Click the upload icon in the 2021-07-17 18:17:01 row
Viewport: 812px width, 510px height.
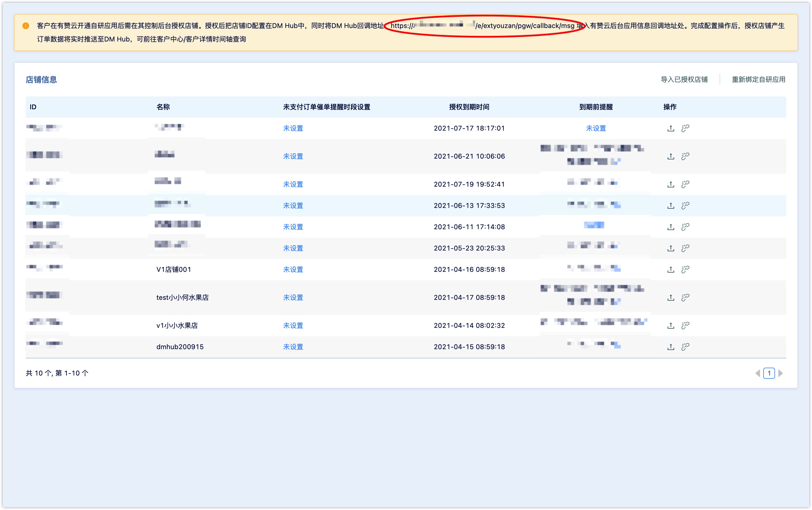(x=671, y=128)
